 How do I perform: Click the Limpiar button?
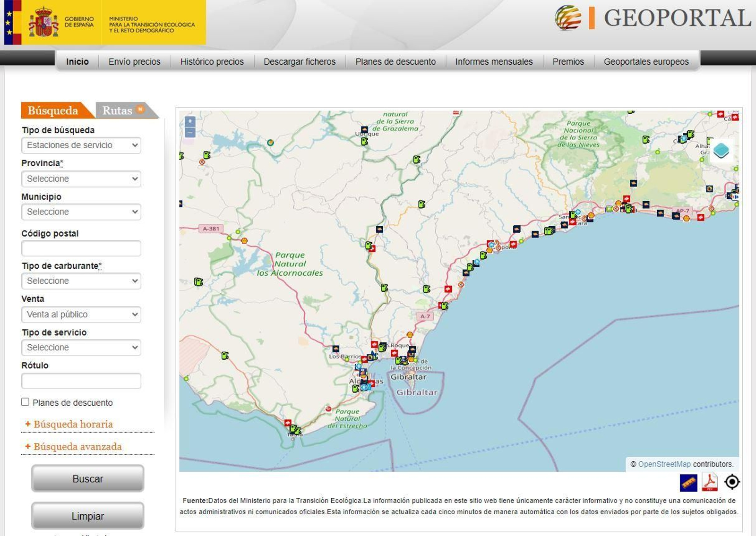[x=87, y=516]
